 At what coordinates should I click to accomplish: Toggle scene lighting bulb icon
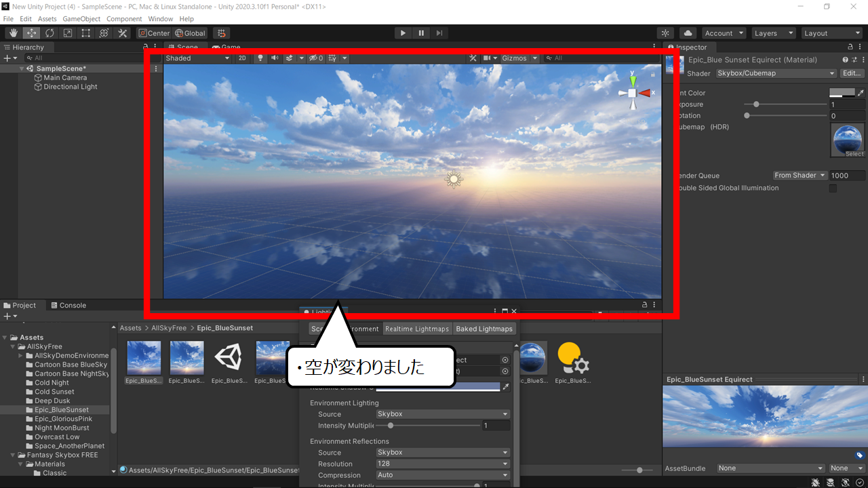coord(260,58)
